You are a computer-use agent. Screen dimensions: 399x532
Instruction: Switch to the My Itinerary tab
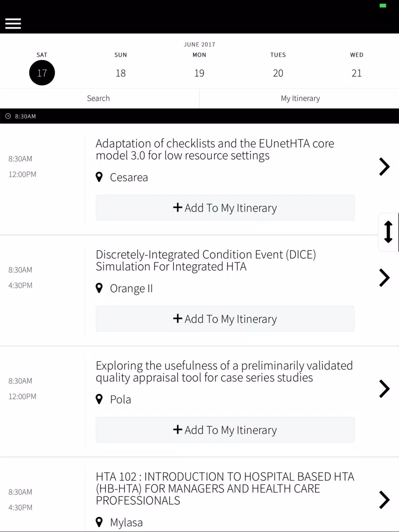tap(300, 98)
